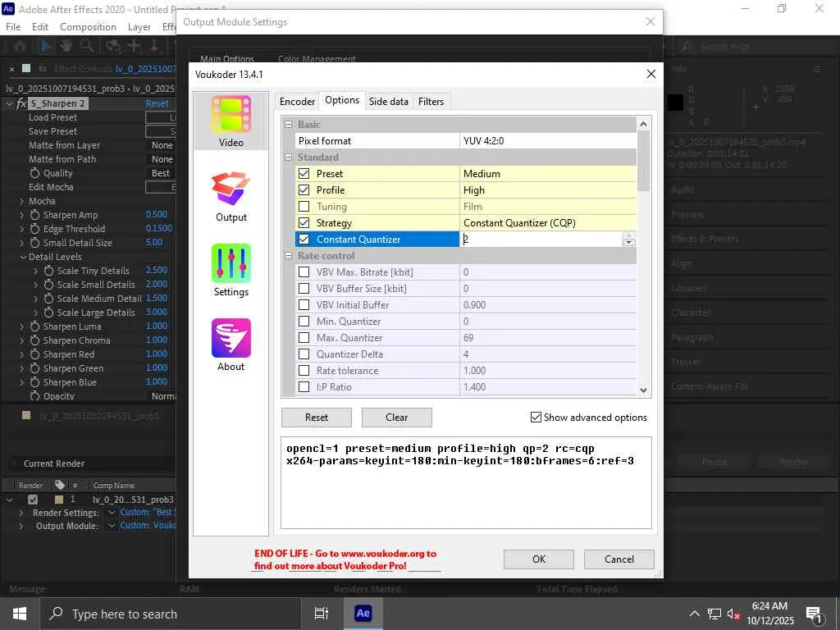This screenshot has width=840, height=630.
Task: Enable VBV Max. Bitrate checkbox
Action: tap(304, 272)
